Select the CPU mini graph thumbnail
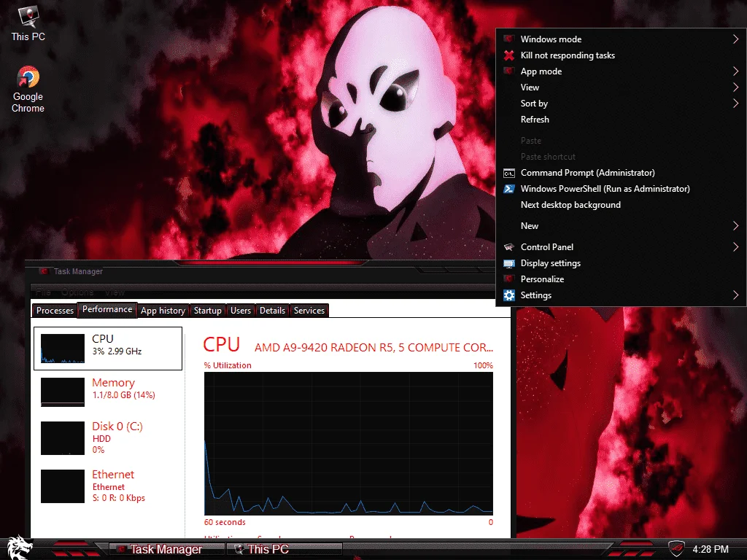The image size is (747, 560). [x=63, y=348]
